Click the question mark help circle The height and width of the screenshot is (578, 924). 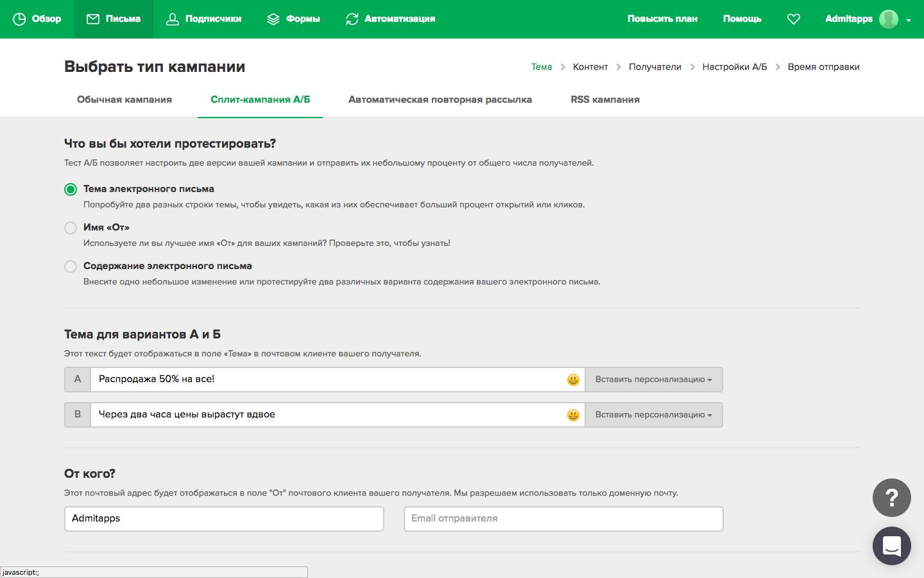(x=891, y=498)
